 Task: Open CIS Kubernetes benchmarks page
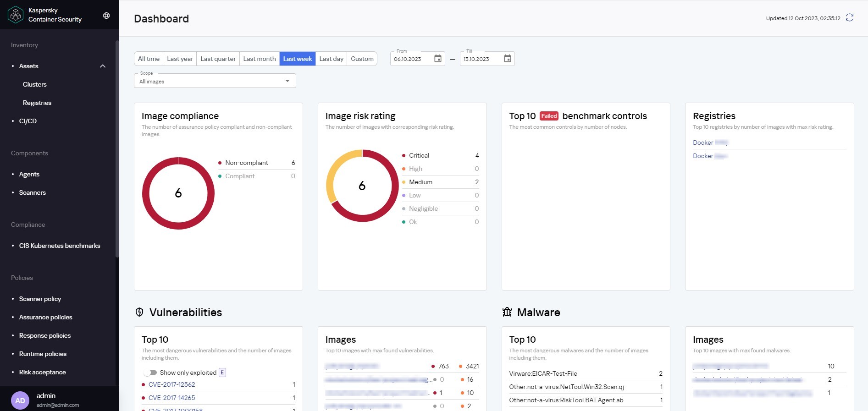[60, 246]
